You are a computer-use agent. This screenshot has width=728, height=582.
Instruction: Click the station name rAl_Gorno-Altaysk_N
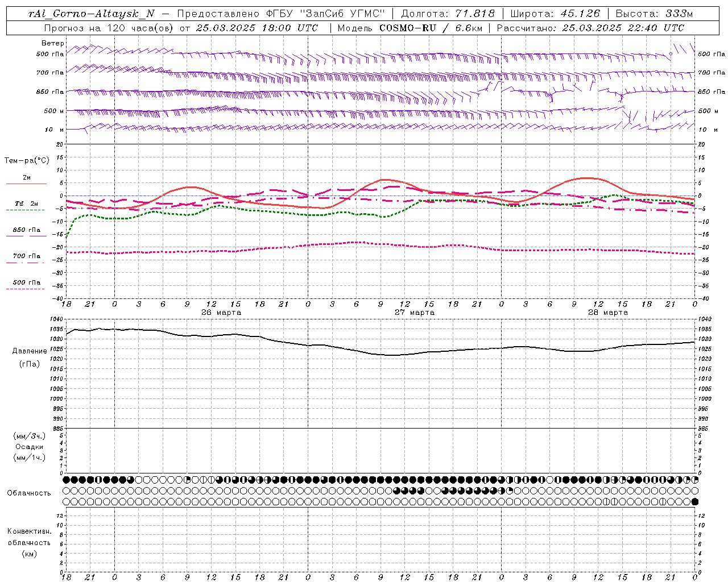coord(91,14)
